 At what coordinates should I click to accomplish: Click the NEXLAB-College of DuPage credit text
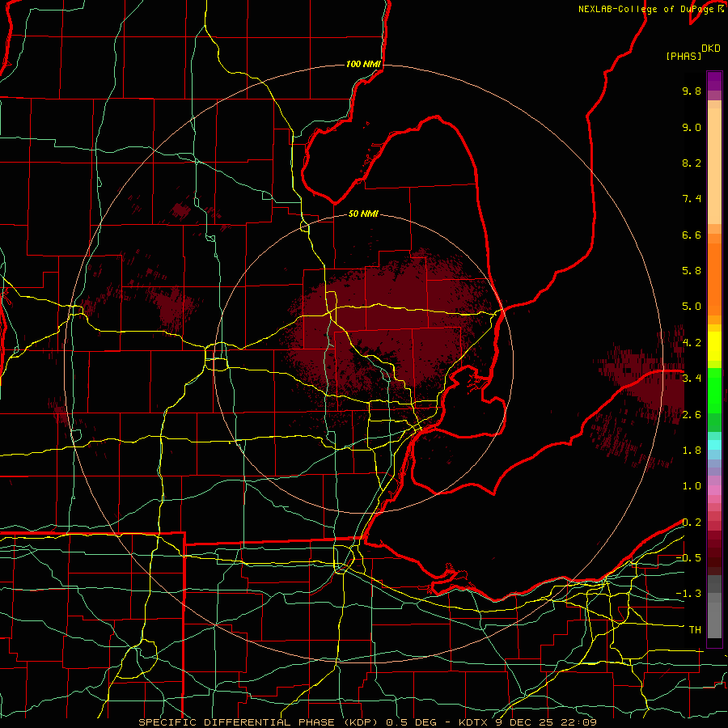tap(651, 9)
